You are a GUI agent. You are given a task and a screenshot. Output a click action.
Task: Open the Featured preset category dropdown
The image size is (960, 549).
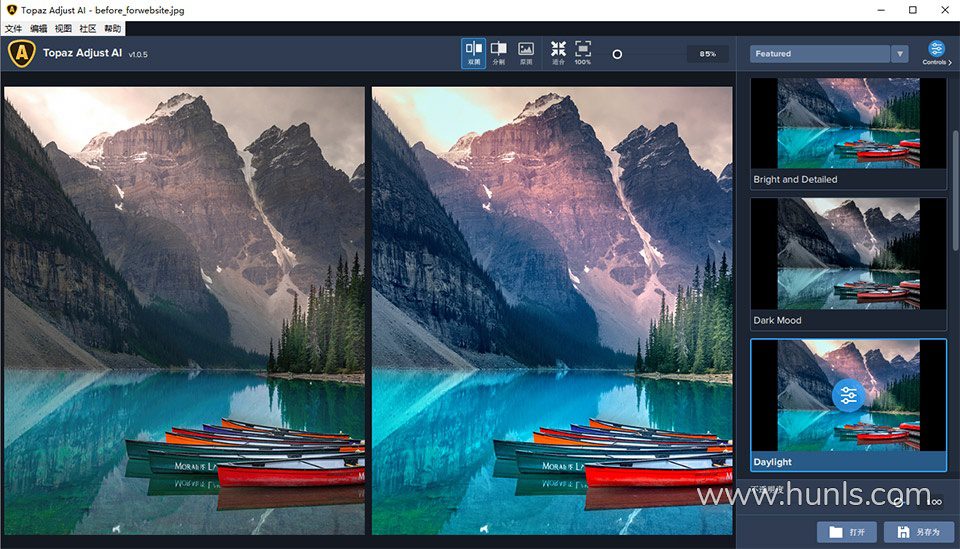tap(829, 54)
